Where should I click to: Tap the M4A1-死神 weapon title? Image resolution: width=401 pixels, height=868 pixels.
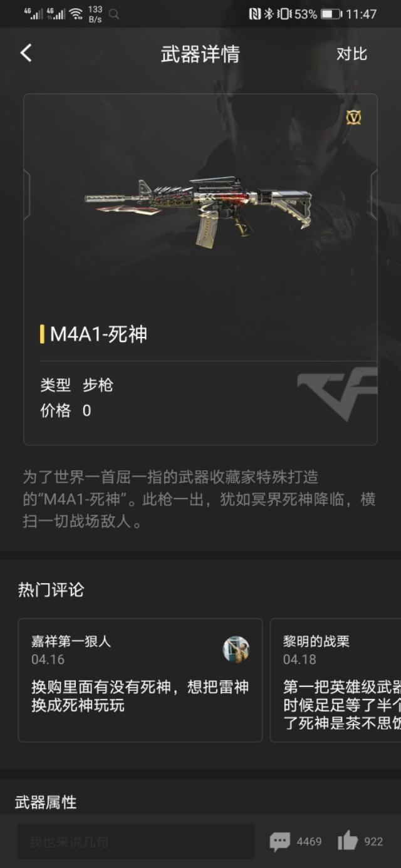98,334
